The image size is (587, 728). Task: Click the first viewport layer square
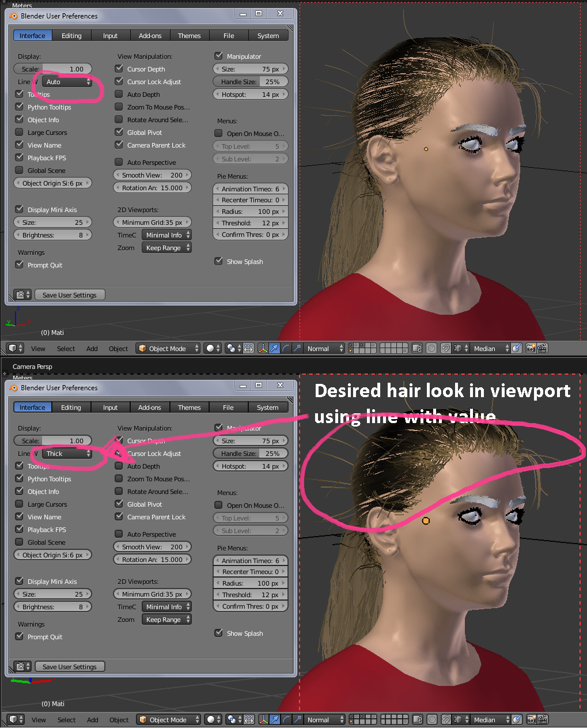tap(350, 346)
